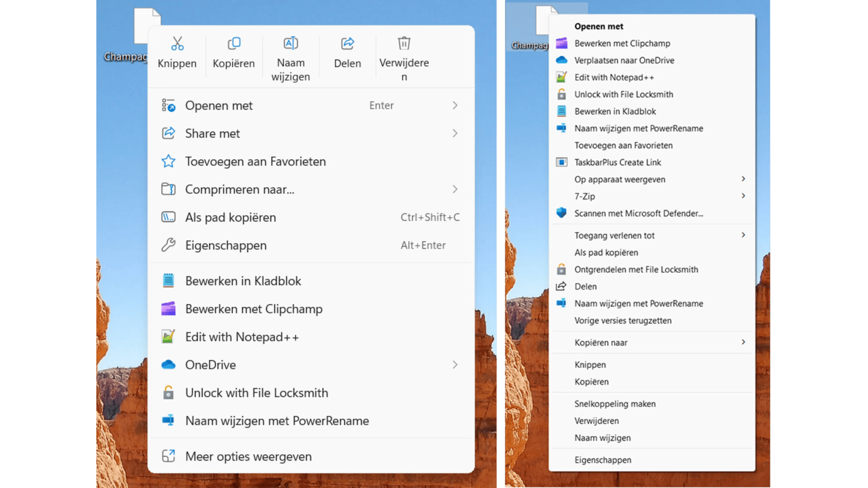Screen dimensions: 868x488
Task: Click the Naam wijzigen rename icon
Action: coord(290,44)
